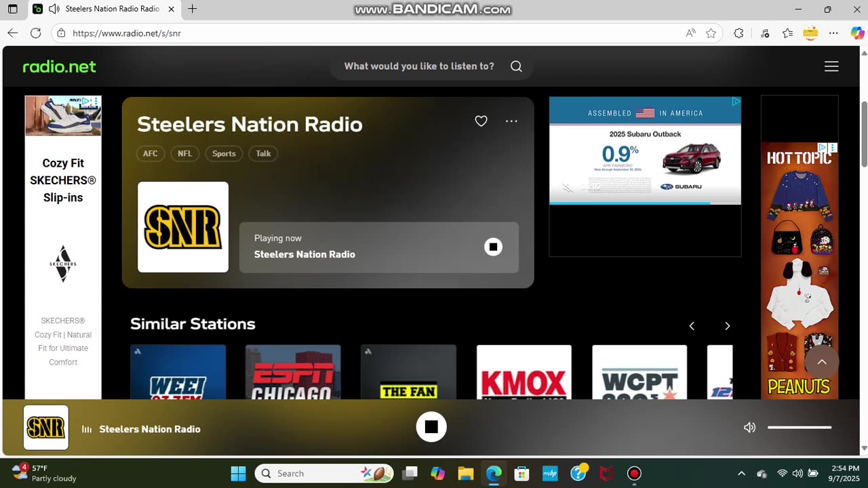Favorite Steelers Nation Radio with heart icon

tap(481, 121)
